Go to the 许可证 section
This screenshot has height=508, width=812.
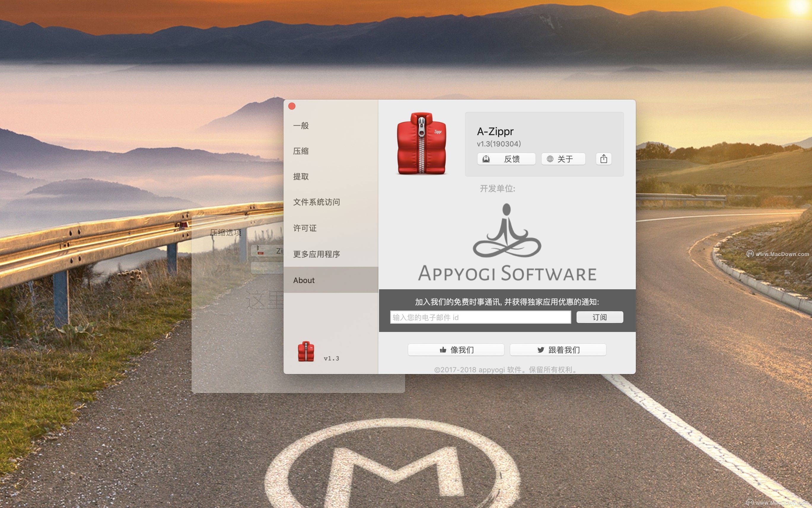331,228
